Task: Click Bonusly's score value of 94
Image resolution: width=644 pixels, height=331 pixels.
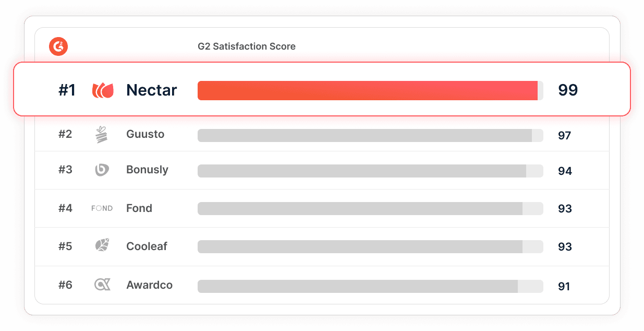Action: pos(565,171)
